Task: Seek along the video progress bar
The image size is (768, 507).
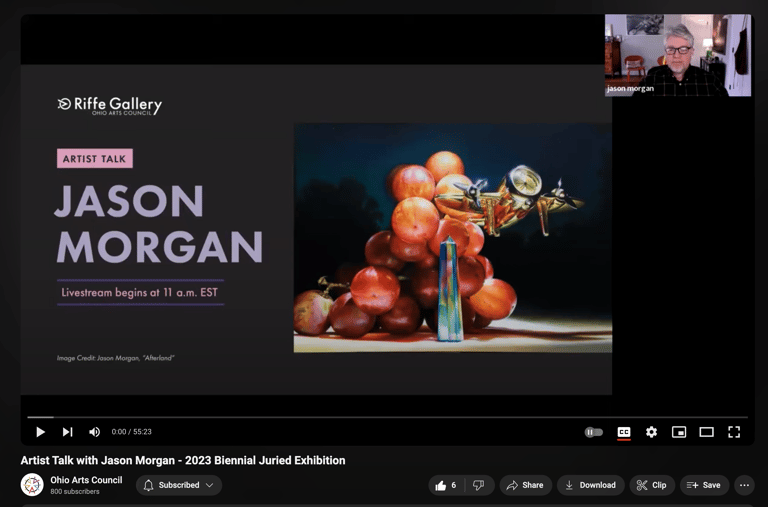Action: click(x=387, y=417)
